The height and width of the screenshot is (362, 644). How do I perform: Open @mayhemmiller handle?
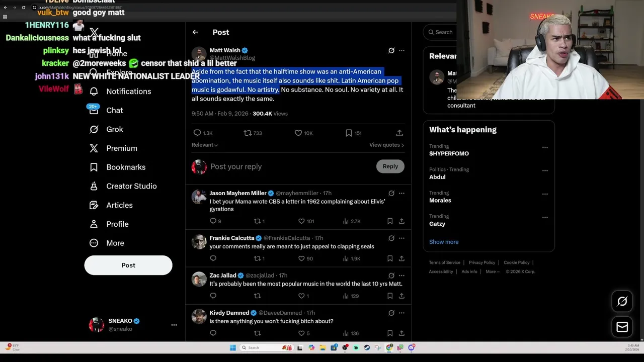(297, 193)
